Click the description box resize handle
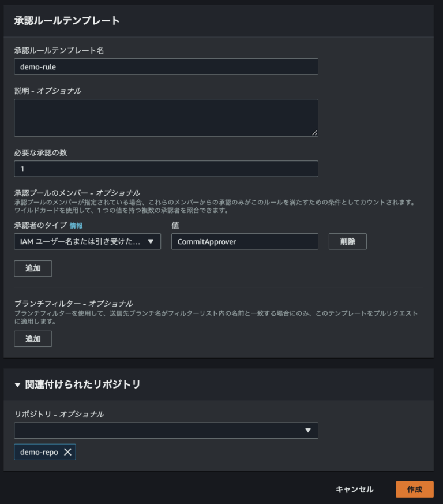The width and height of the screenshot is (443, 504). click(x=316, y=133)
